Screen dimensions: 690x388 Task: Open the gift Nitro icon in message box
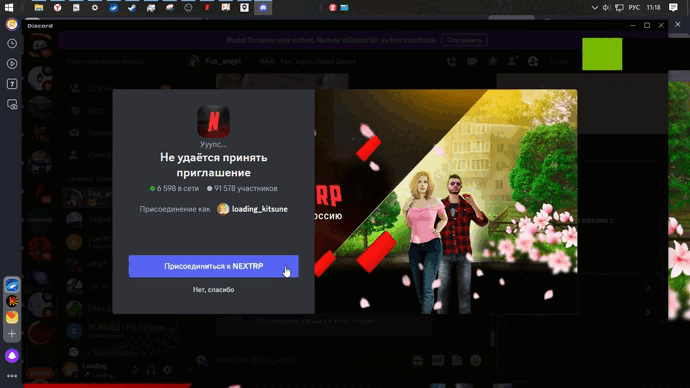click(x=418, y=360)
